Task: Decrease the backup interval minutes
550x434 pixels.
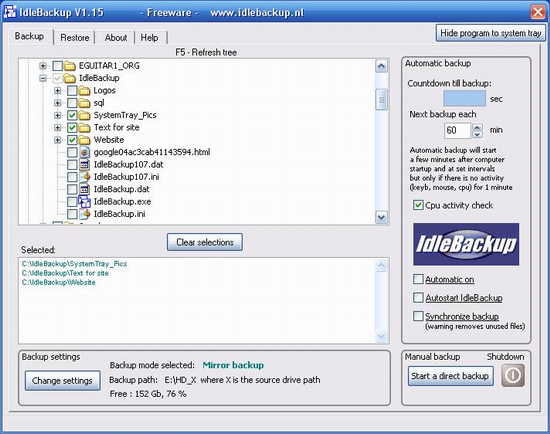Action: (x=477, y=134)
